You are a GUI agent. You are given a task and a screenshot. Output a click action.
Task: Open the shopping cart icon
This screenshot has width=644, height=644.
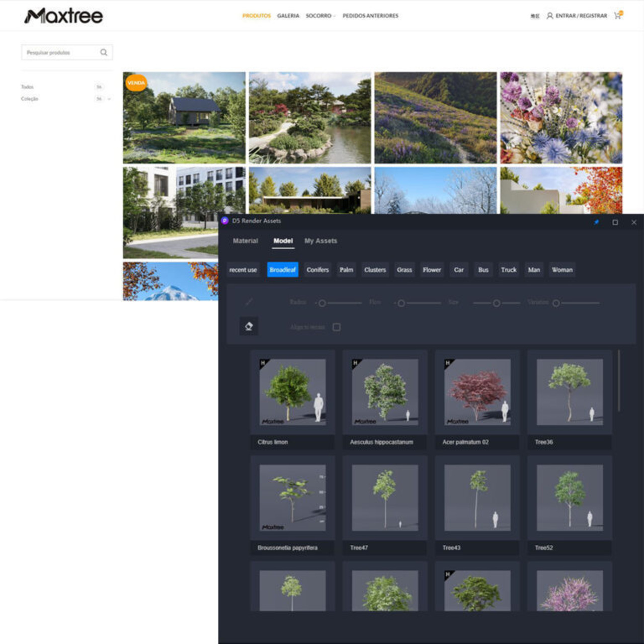click(618, 16)
